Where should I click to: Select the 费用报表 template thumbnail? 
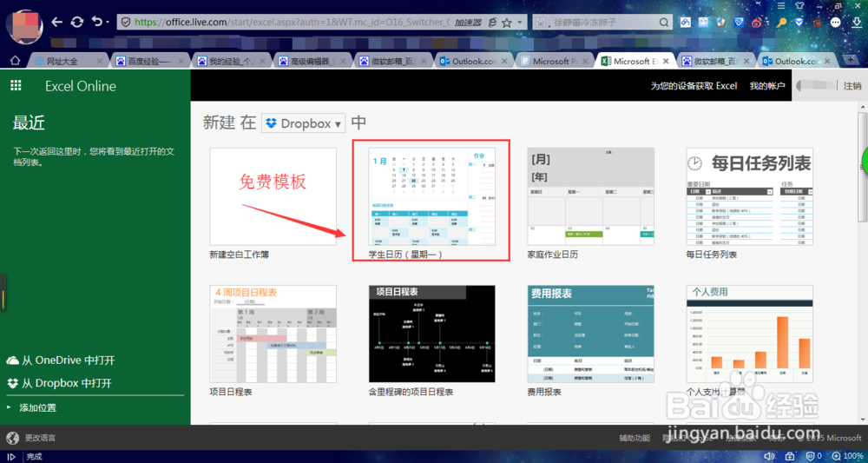point(590,334)
